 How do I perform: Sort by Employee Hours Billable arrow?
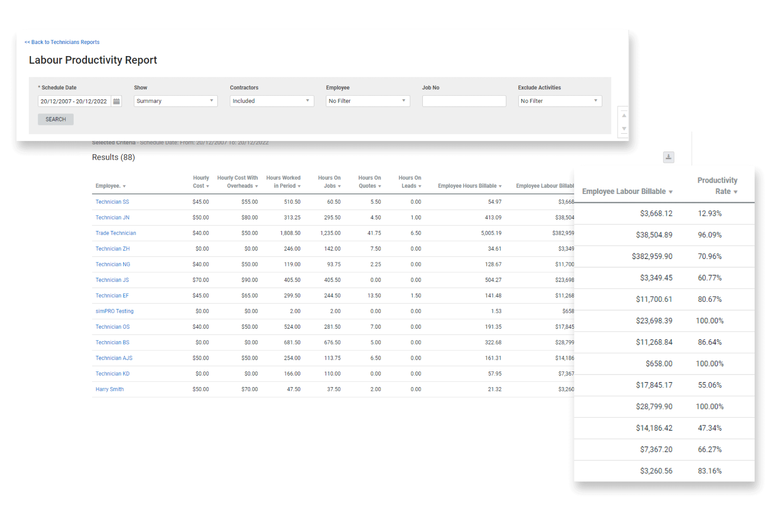pos(500,187)
